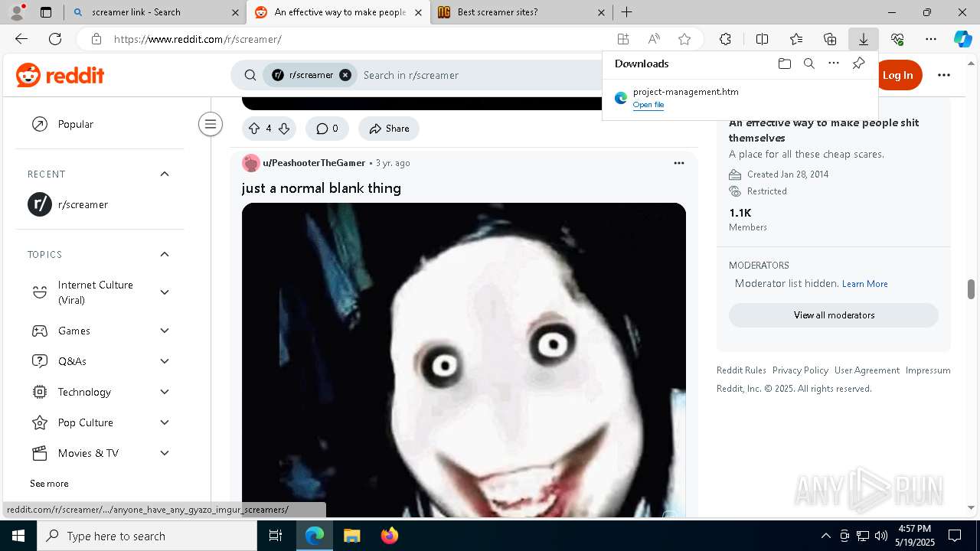Open Browser essentials heart icon

[x=897, y=39]
